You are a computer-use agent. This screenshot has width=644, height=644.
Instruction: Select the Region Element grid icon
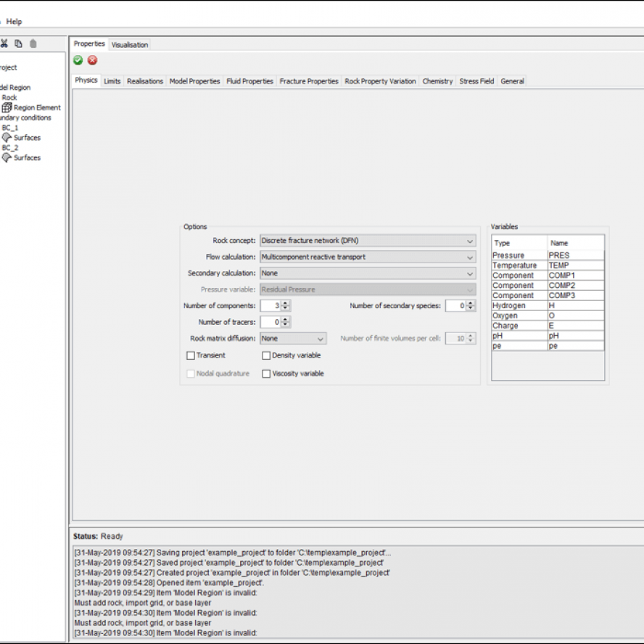click(7, 107)
